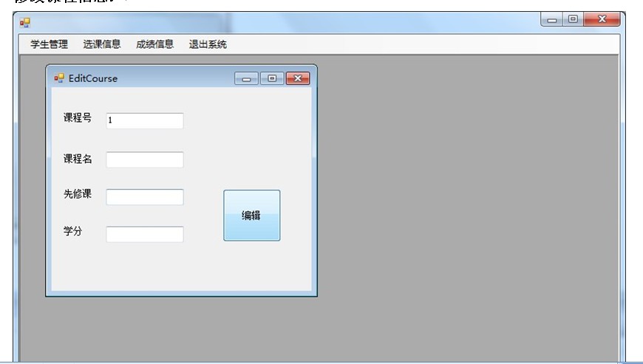Viewport: 643px width, 364px height.
Task: Minimize the main application window
Action: pyautogui.click(x=552, y=19)
